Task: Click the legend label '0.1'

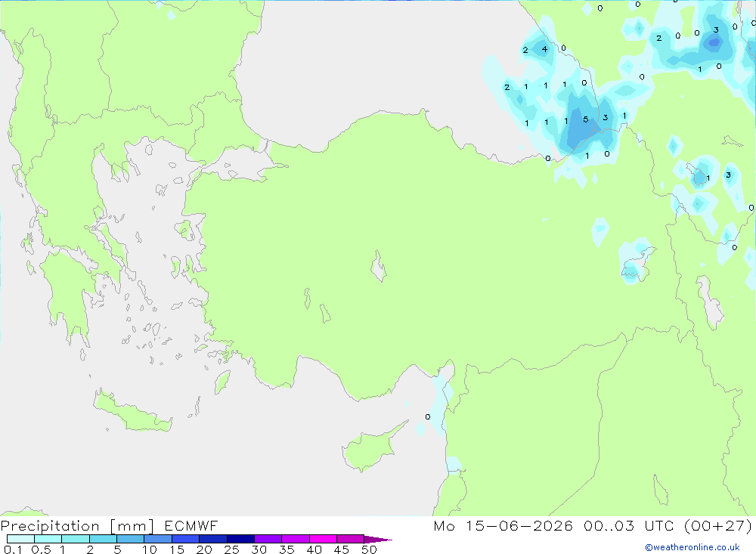Action: tap(13, 549)
